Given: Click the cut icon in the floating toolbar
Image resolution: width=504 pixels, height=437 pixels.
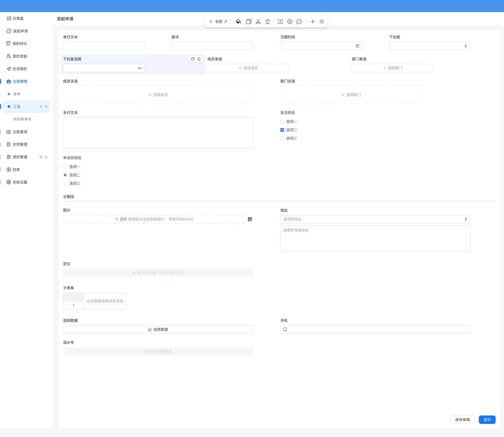Looking at the screenshot, I should pyautogui.click(x=258, y=22).
